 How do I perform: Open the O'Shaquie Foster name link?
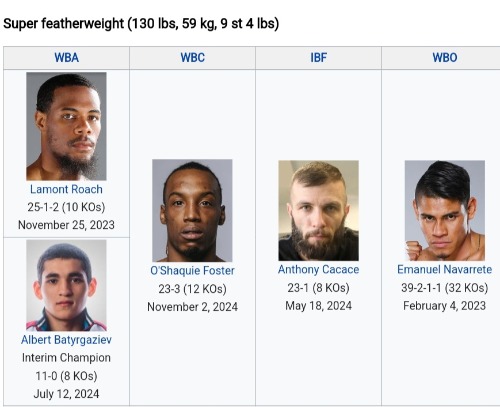[x=192, y=271]
